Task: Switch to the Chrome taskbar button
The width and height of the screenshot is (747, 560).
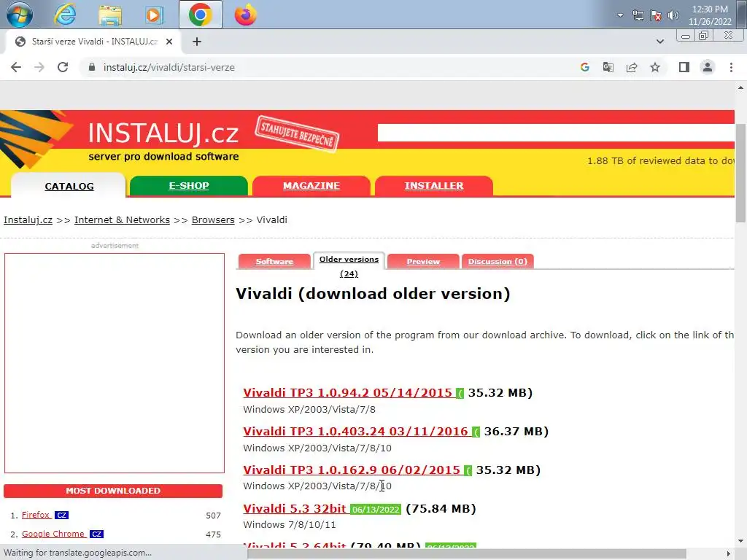Action: [x=200, y=15]
